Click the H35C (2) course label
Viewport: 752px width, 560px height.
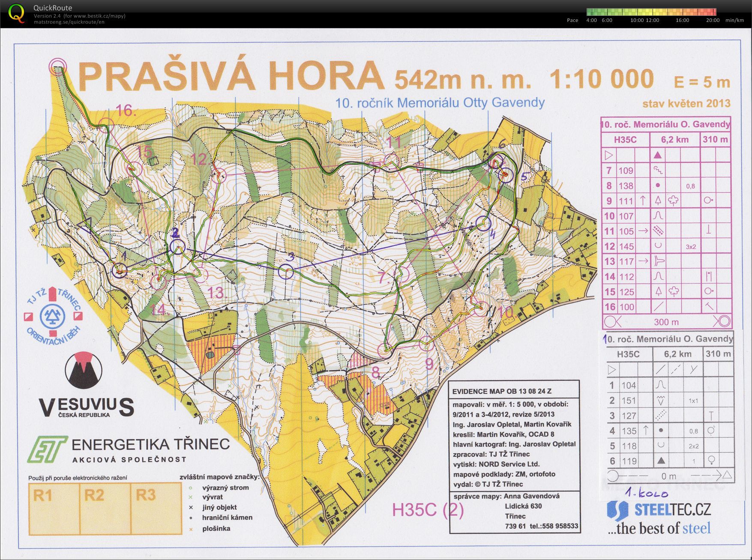(428, 510)
